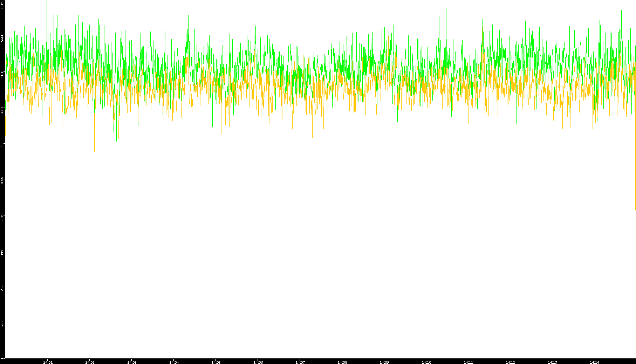Select the 14:11 time label
This screenshot has height=364, width=636.
(x=468, y=362)
